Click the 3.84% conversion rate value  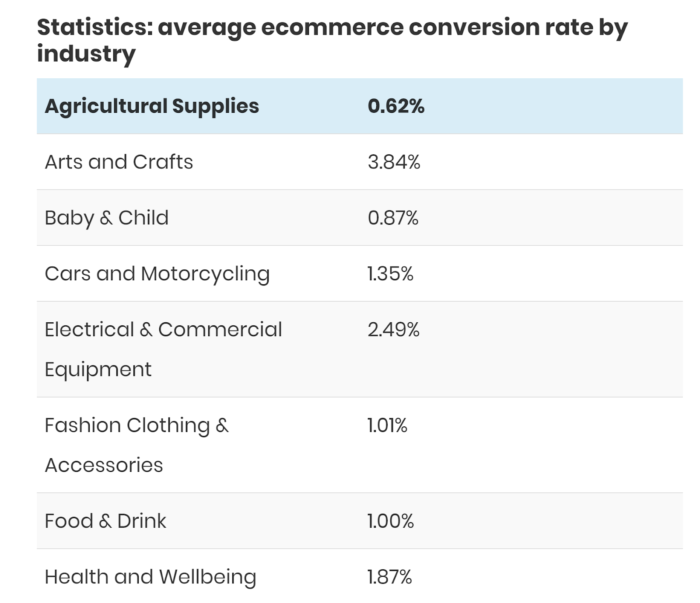[394, 162]
